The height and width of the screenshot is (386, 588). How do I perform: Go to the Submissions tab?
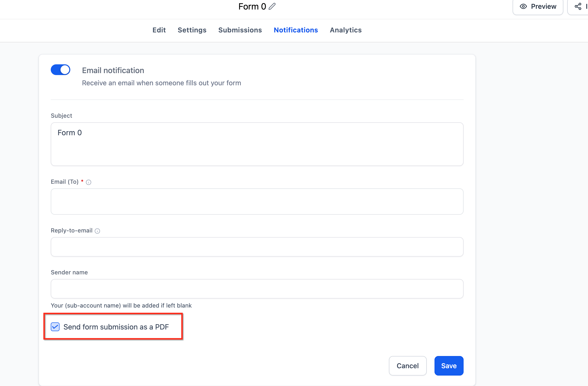tap(240, 30)
